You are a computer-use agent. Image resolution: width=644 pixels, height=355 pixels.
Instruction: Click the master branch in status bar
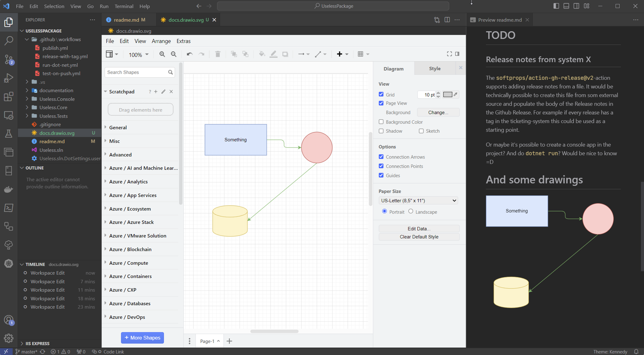coord(26,352)
